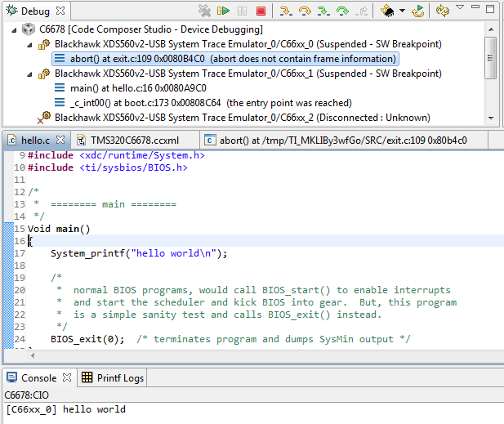Click the #include xdc/runtime/System.h line

click(116, 155)
